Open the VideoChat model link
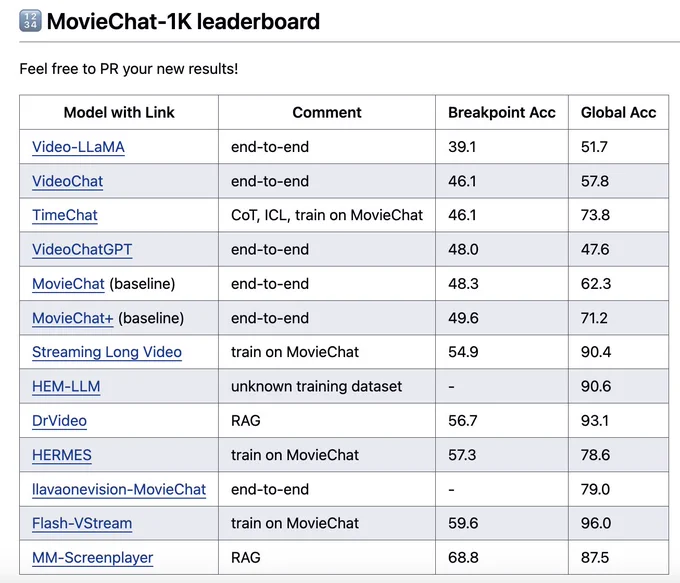Screen dimensions: 680x583 point(68,181)
